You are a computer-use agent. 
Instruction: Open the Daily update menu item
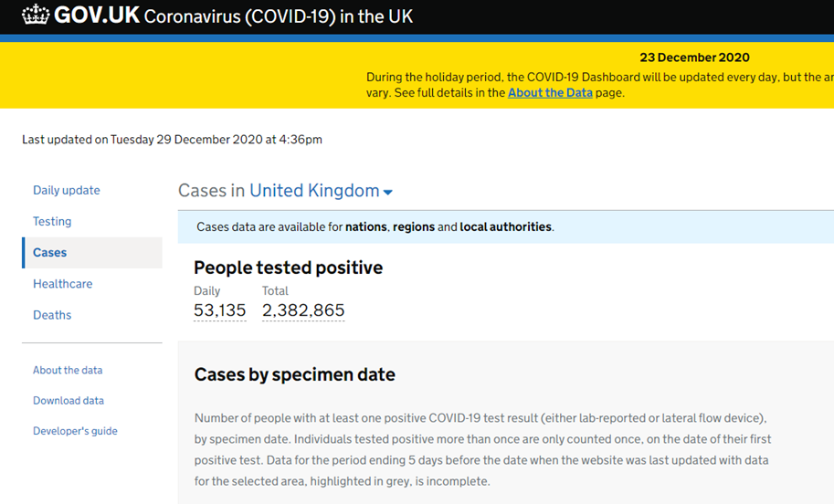(x=67, y=190)
